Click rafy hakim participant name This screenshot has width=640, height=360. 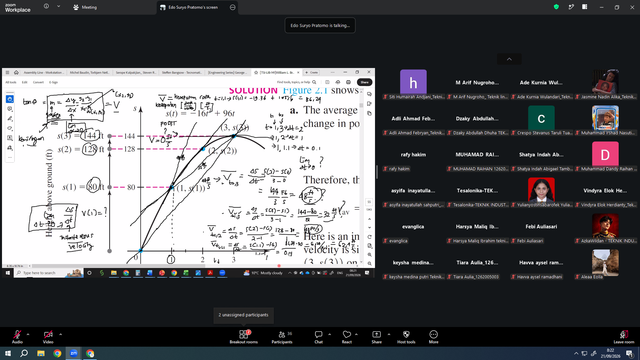point(413,155)
